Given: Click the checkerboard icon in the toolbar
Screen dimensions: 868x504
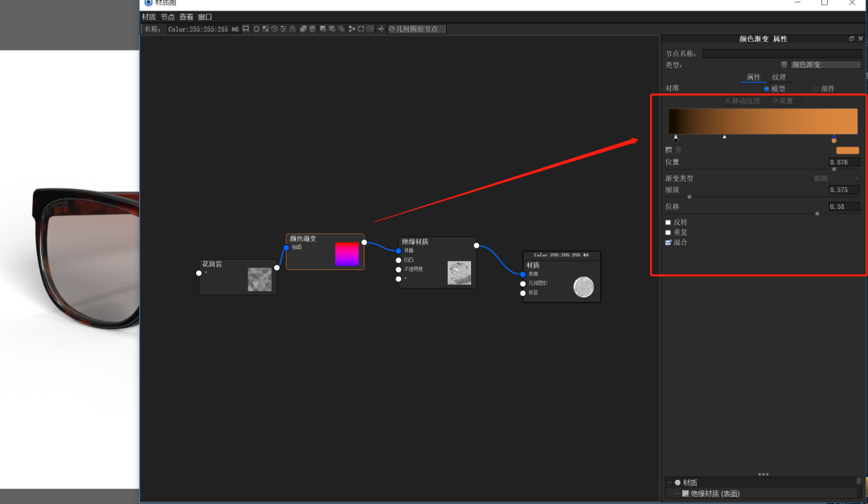Looking at the screenshot, I should tap(266, 29).
